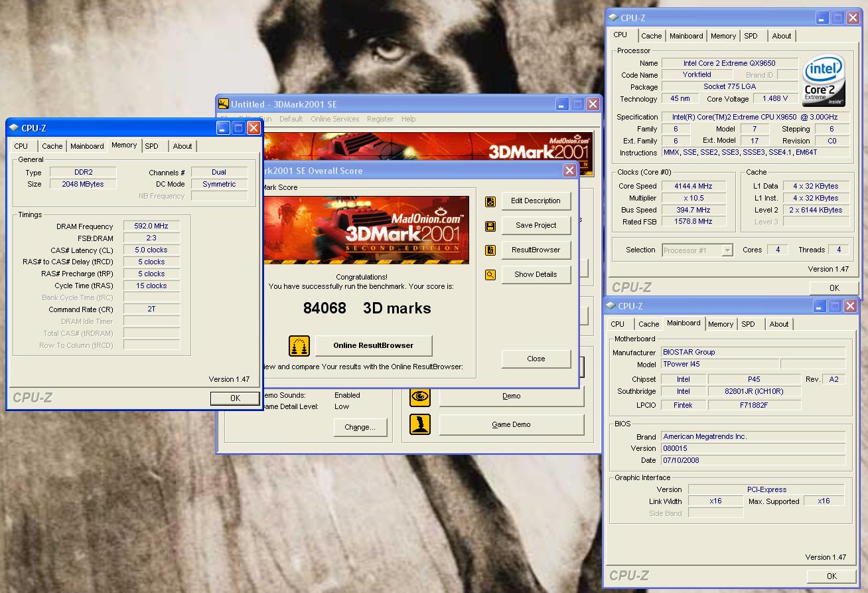Click the Multiplier x 10.5 field
This screenshot has width=868, height=593.
(693, 199)
